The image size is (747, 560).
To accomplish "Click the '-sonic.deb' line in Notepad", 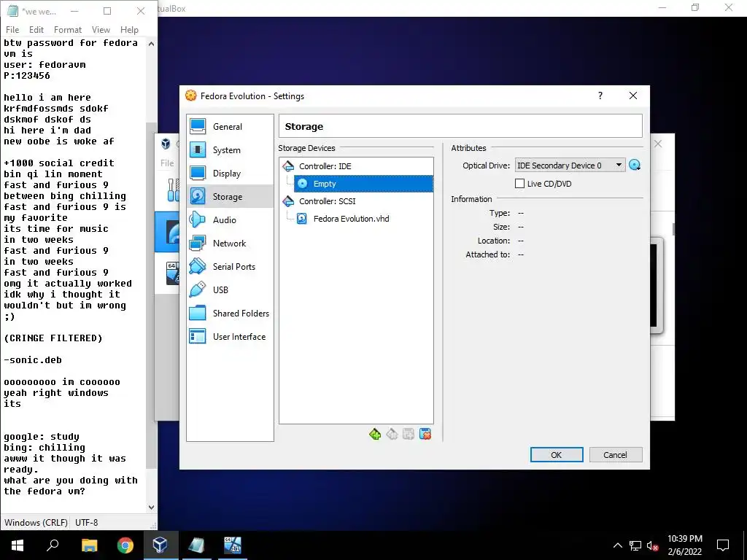I will tap(32, 360).
